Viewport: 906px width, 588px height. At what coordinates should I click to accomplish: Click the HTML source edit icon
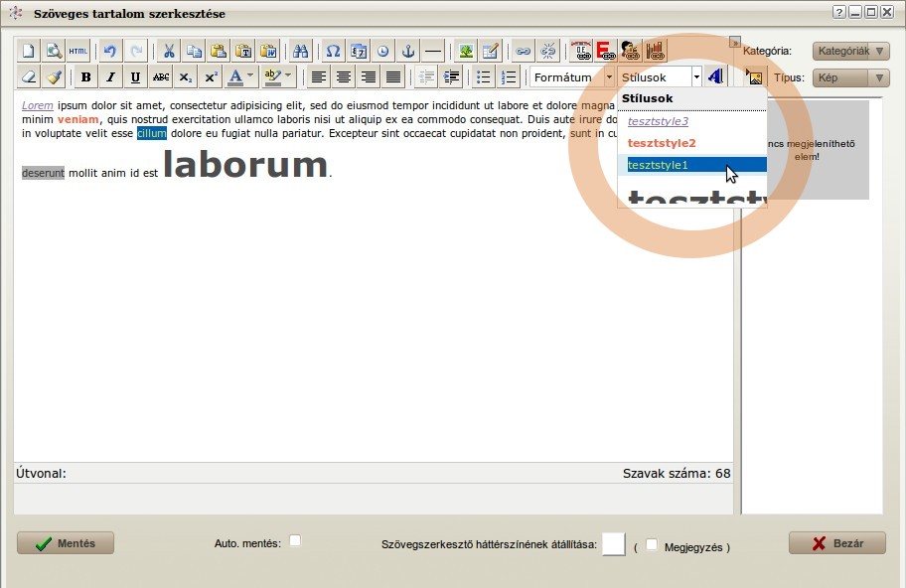[x=78, y=51]
